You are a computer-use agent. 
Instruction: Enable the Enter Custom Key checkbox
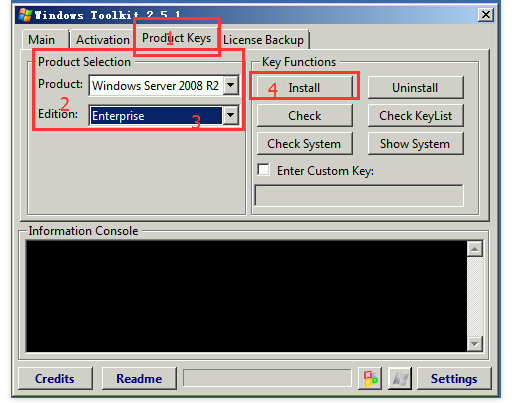point(263,170)
